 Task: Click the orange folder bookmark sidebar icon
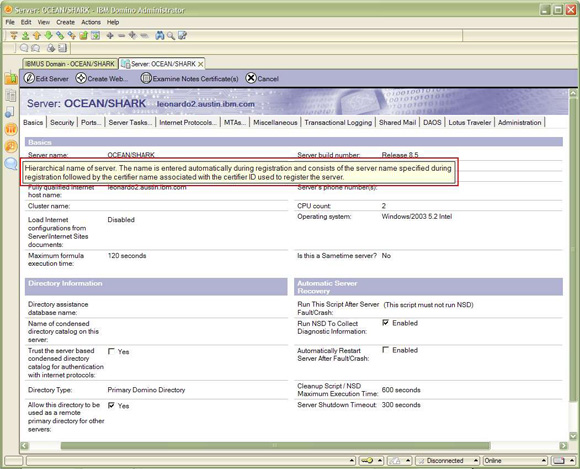(x=11, y=78)
